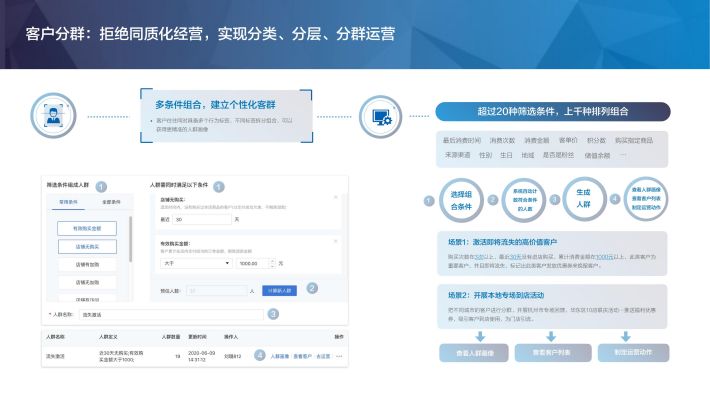
Task: Choose the 店铺无加购 condition
Action: (87, 282)
